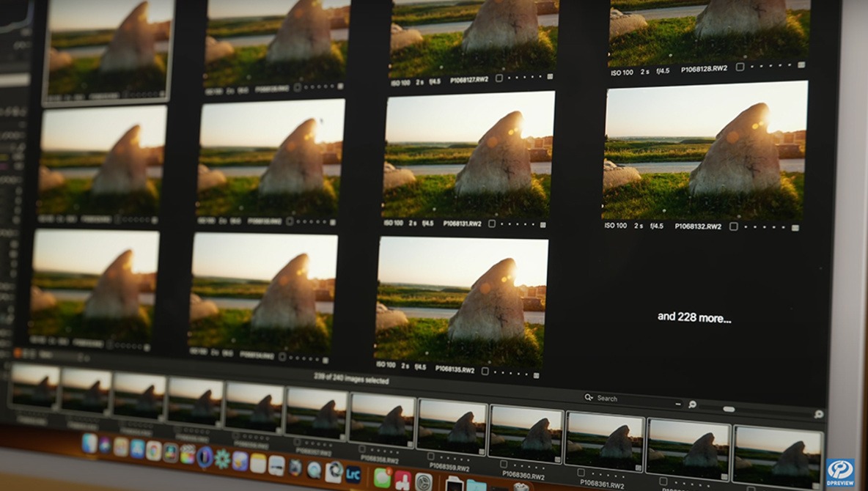Viewport: 868px width, 491px height.
Task: Toggle the color tag box for P1068131.RW2
Action: pos(492,224)
